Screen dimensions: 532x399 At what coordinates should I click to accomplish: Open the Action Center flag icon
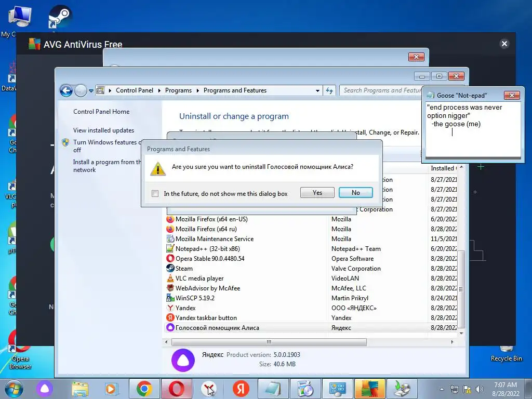tap(467, 389)
